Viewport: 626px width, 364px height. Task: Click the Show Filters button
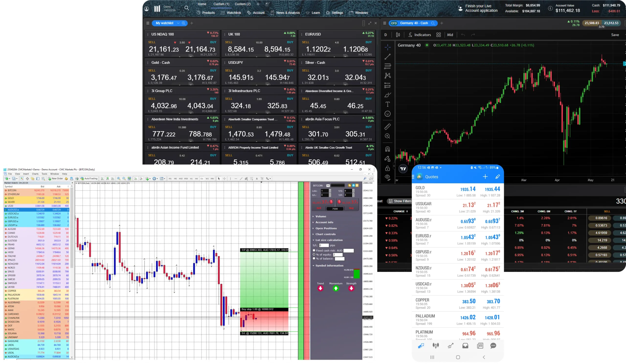point(400,201)
